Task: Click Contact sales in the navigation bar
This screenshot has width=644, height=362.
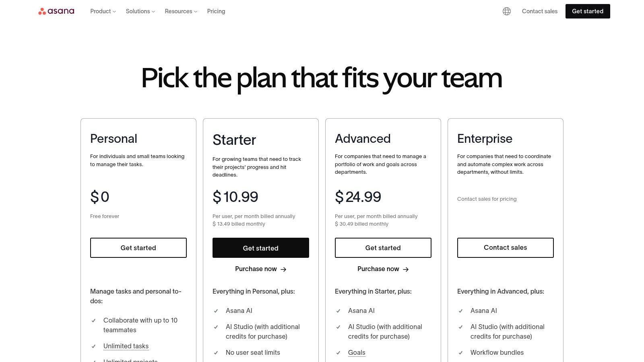Action: 539,11
